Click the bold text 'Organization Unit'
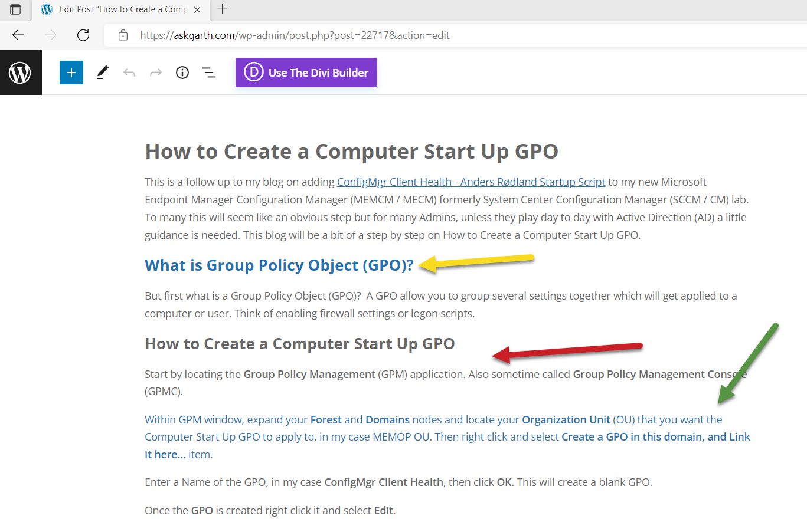This screenshot has height=532, width=807. click(566, 419)
